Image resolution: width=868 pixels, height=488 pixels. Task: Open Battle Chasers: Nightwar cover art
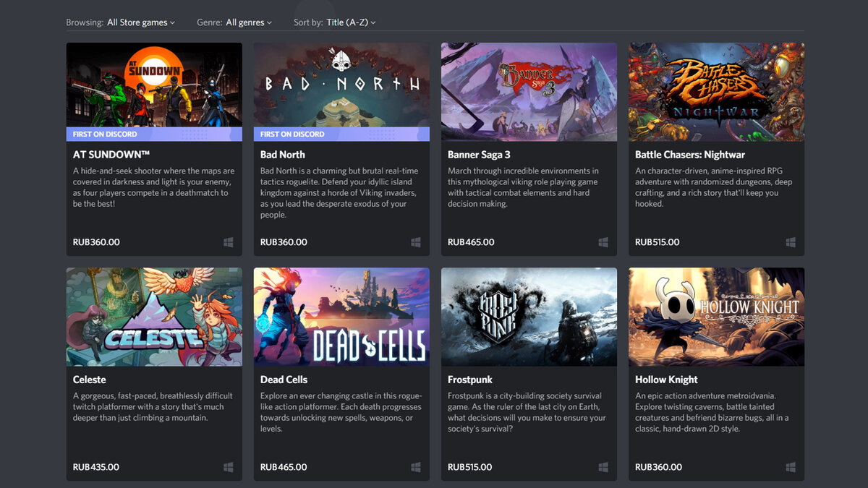(716, 92)
